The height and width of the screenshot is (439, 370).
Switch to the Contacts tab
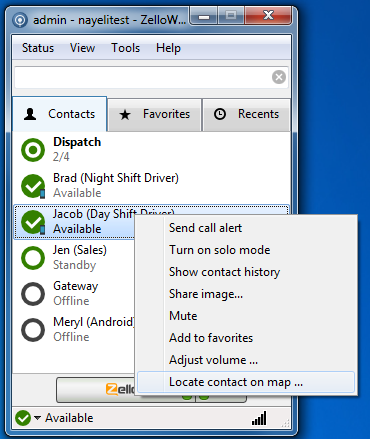60,114
